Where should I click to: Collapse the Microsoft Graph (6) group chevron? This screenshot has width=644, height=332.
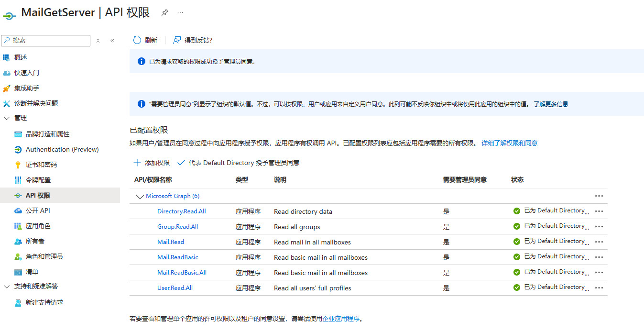tap(140, 196)
